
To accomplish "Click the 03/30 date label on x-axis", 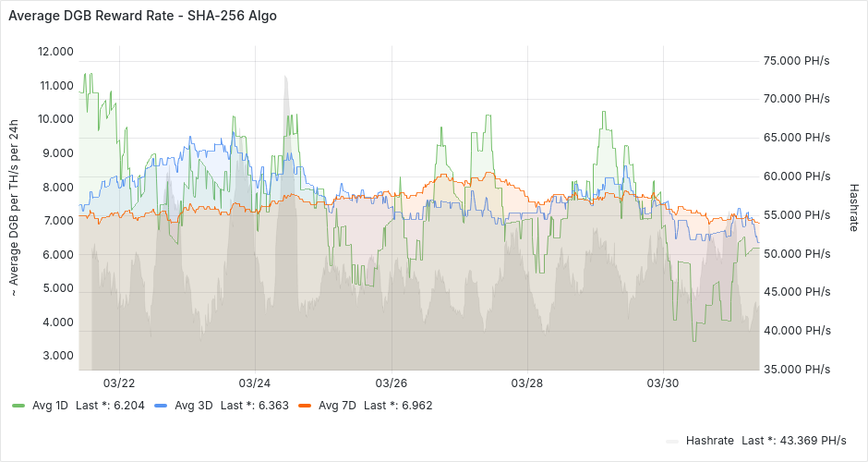I will click(x=663, y=383).
